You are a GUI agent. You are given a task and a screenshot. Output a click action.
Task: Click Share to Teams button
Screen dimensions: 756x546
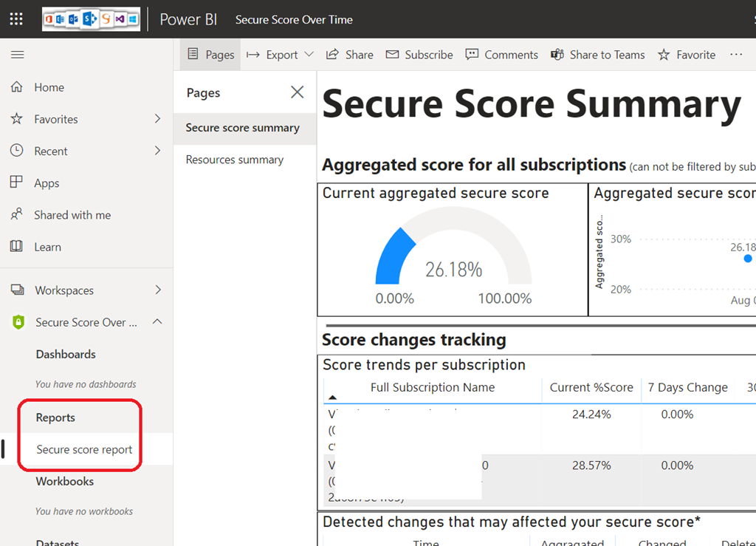597,55
